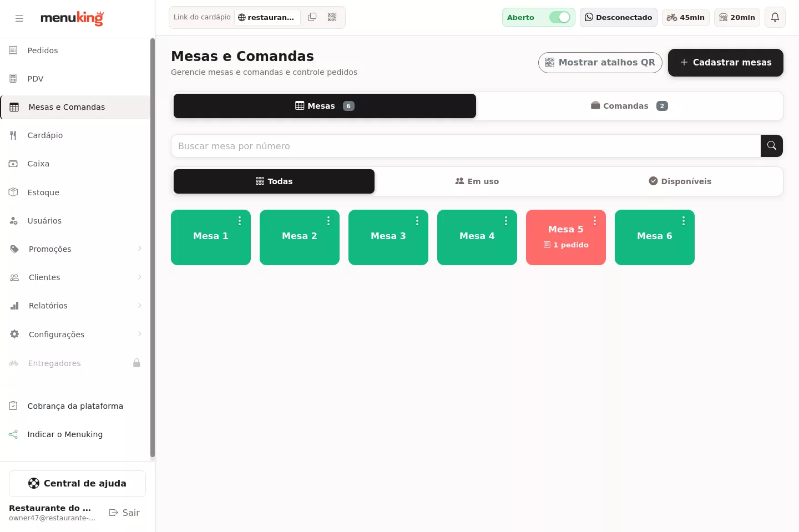This screenshot has width=799, height=532.
Task: Focus the Buscar mesa por número field
Action: (466, 146)
